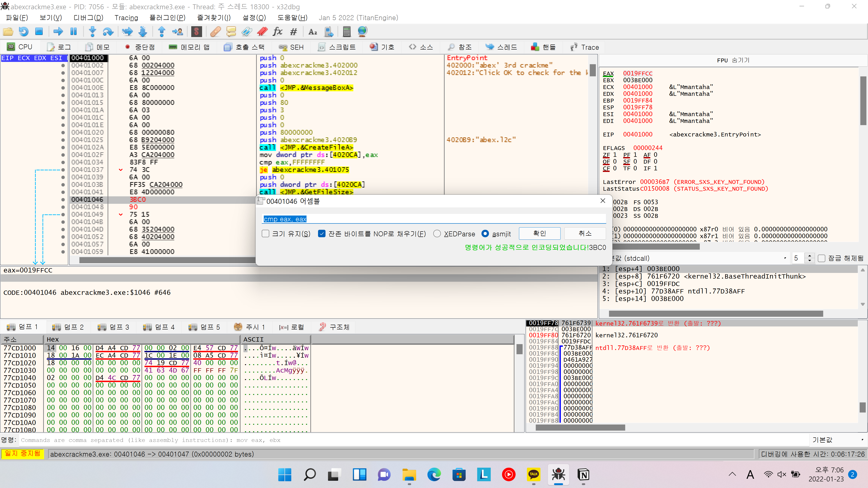
Task: Open the bookmarks red icon
Action: click(x=262, y=32)
